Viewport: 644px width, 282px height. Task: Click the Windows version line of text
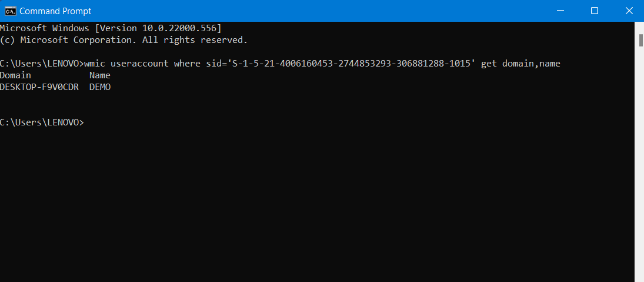111,28
